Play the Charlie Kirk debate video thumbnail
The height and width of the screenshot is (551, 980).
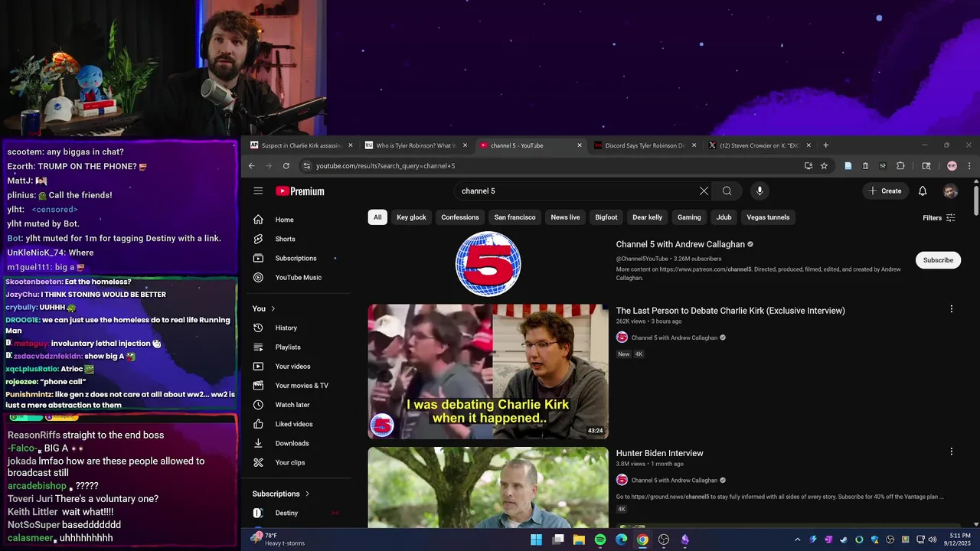click(488, 372)
